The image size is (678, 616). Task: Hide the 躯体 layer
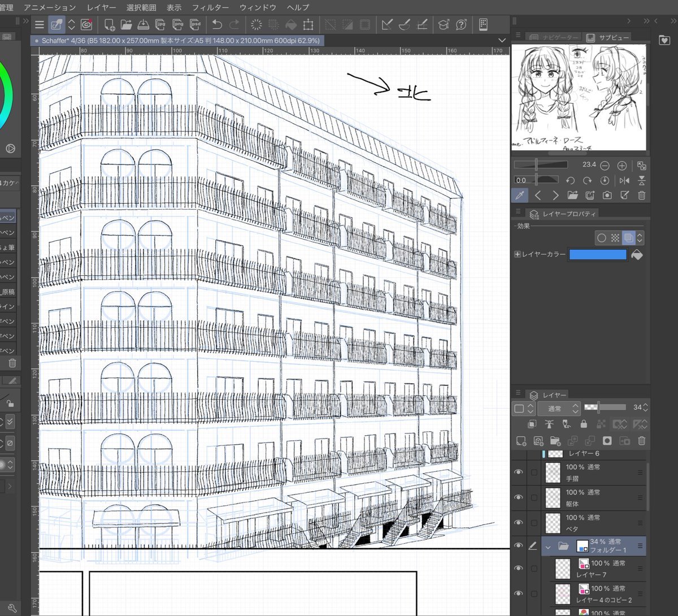518,497
